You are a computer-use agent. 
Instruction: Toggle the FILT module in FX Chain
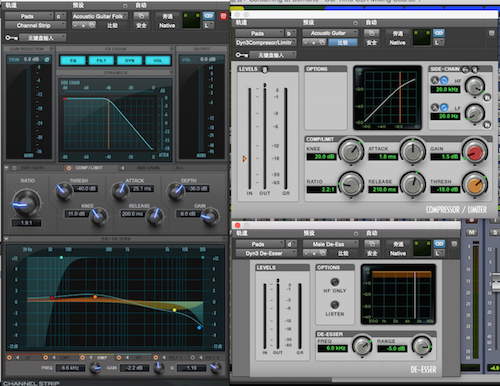point(101,60)
